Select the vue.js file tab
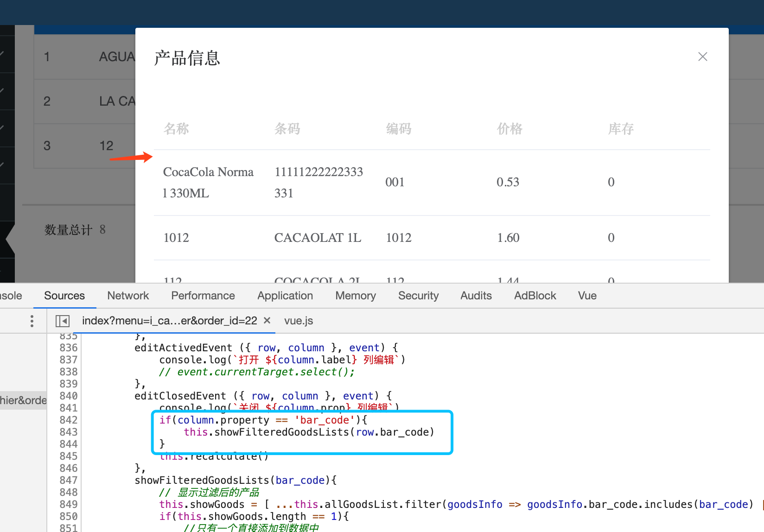This screenshot has height=532, width=764. pos(298,321)
